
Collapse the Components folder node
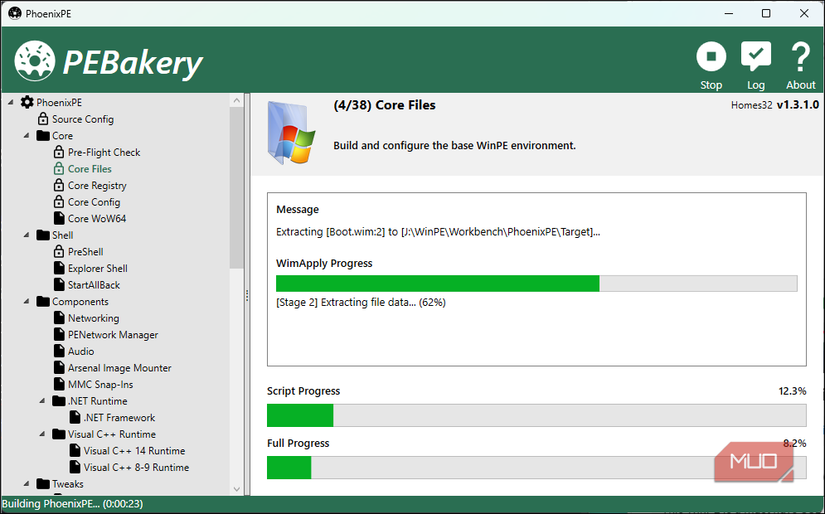[27, 301]
